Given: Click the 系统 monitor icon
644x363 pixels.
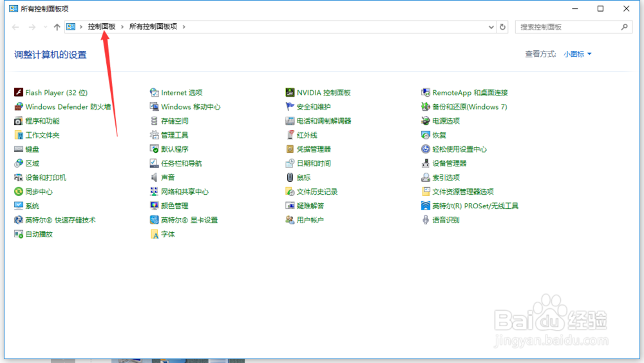Looking at the screenshot, I should (19, 206).
